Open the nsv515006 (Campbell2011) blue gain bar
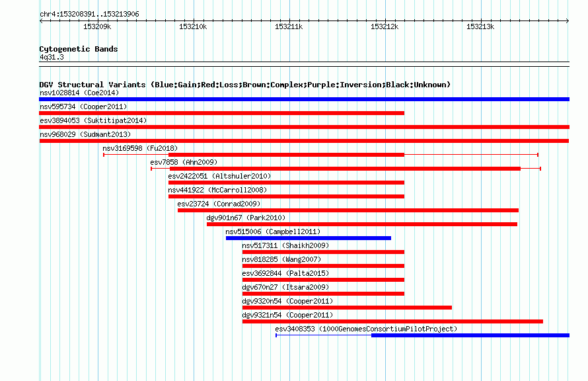This screenshot has height=381, width=588. [x=309, y=238]
